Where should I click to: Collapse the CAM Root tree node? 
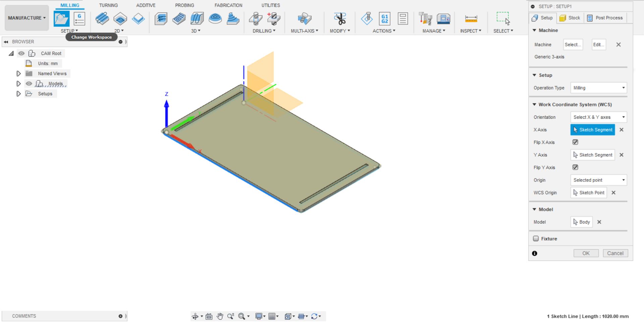[x=11, y=53]
